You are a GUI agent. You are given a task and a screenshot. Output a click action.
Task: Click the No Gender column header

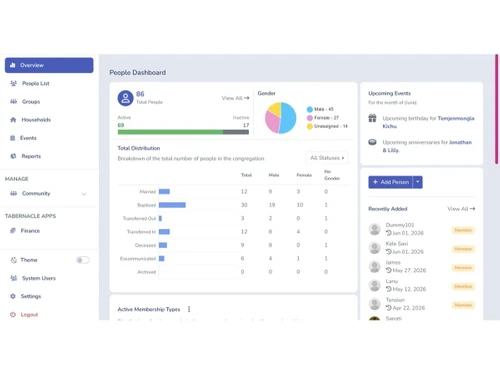coord(332,175)
